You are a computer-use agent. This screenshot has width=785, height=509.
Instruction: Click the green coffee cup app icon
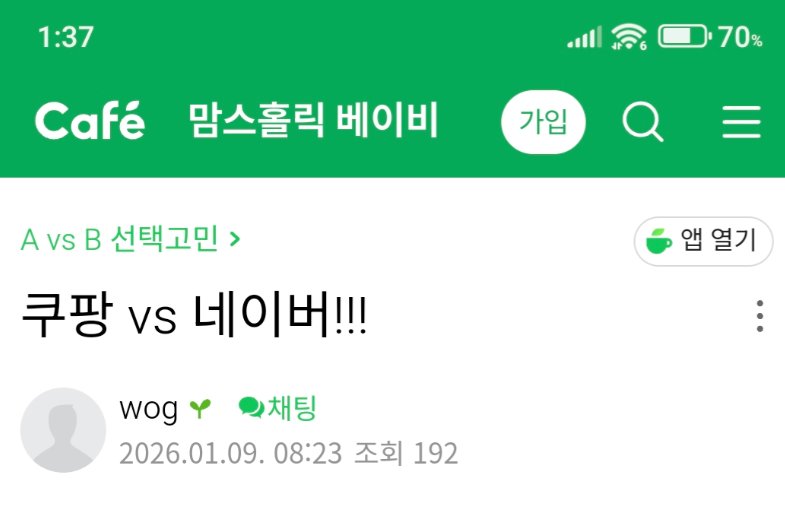(658, 241)
